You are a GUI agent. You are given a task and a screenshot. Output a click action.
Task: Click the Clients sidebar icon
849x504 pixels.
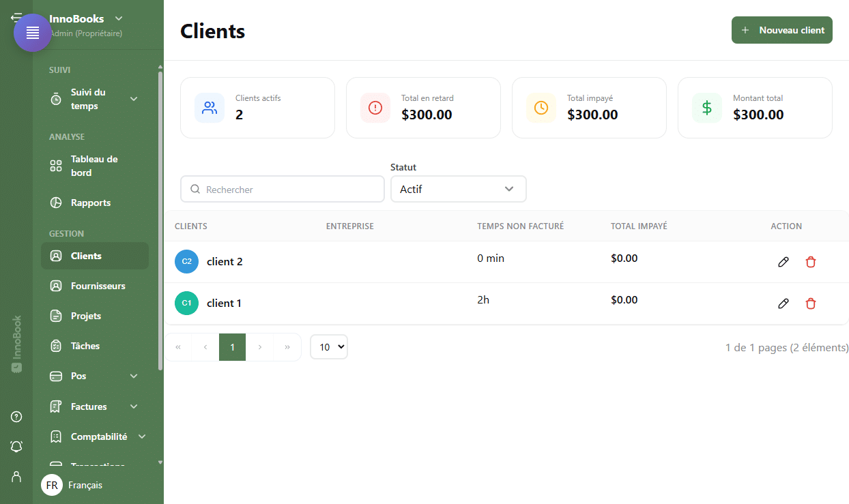(x=56, y=256)
